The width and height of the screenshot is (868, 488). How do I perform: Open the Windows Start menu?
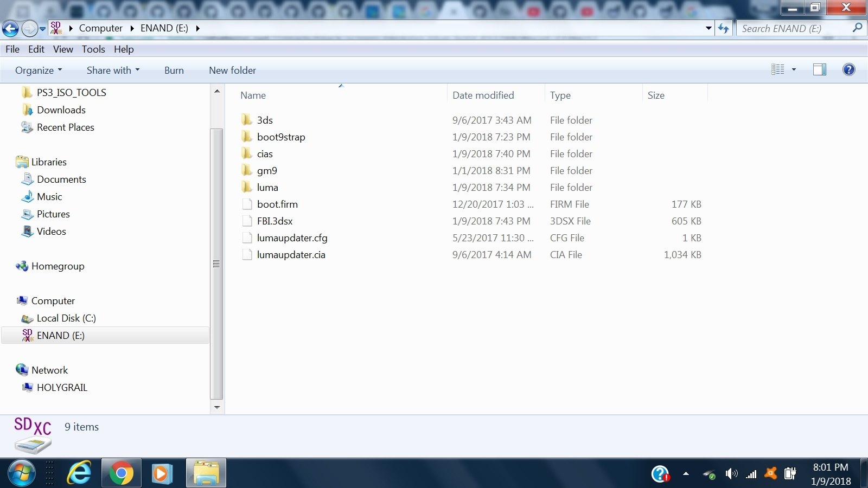coord(22,473)
